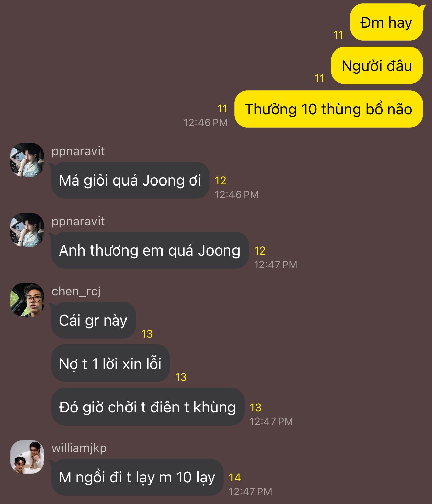Viewport: 432px width, 504px height.
Task: Open ppnaravit's avatar beside first message
Action: tap(27, 160)
